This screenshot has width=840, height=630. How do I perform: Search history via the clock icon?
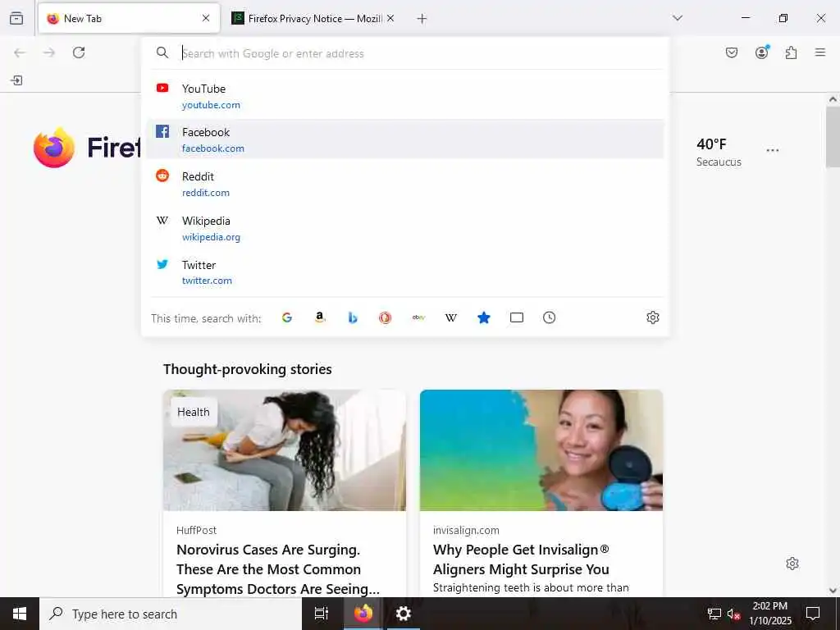pyautogui.click(x=549, y=317)
